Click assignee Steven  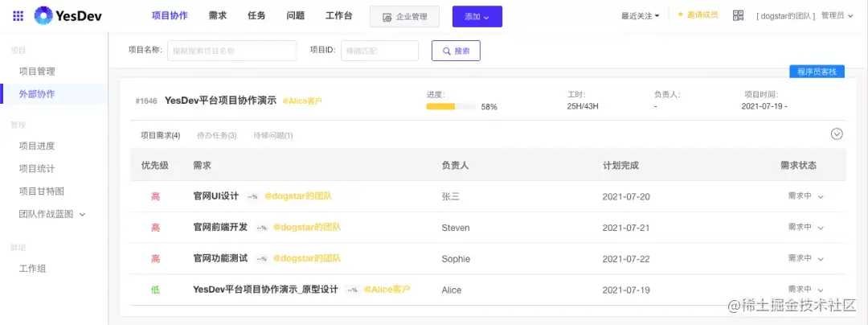click(x=456, y=228)
